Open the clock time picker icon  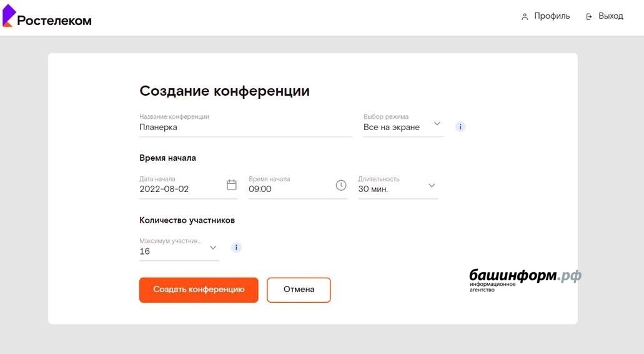point(341,185)
